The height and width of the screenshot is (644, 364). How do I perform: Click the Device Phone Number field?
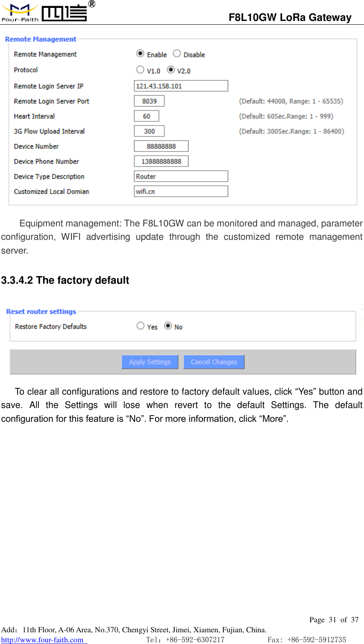161,161
